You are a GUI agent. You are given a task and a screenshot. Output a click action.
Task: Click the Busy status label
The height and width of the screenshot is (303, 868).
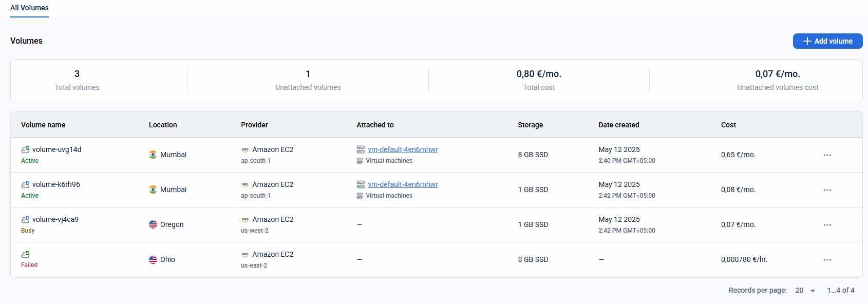click(28, 231)
